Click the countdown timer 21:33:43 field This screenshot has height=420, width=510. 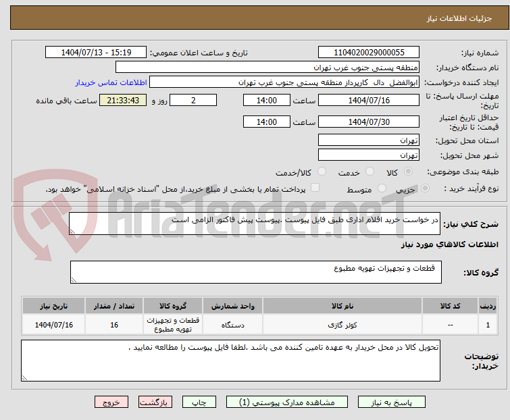click(123, 100)
